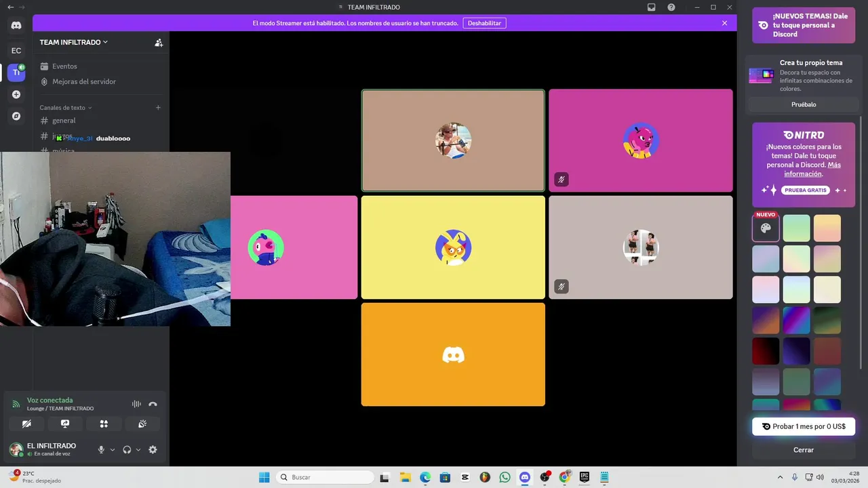Expand the TEAM INFILTRADO server menu

point(74,42)
